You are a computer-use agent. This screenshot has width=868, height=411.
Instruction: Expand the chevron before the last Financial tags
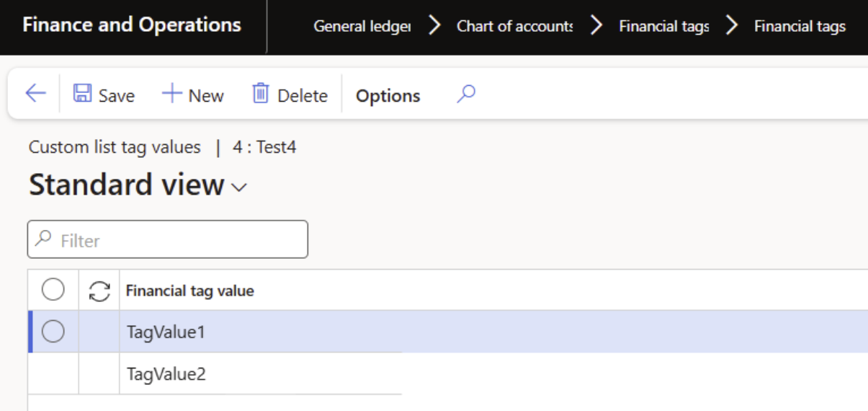point(732,27)
